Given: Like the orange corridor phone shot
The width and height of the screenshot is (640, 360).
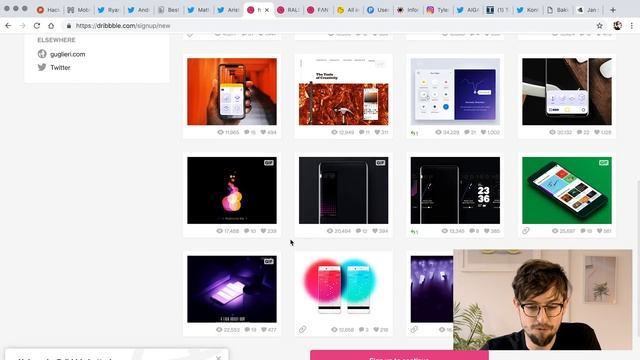Looking at the screenshot, I should (263, 132).
